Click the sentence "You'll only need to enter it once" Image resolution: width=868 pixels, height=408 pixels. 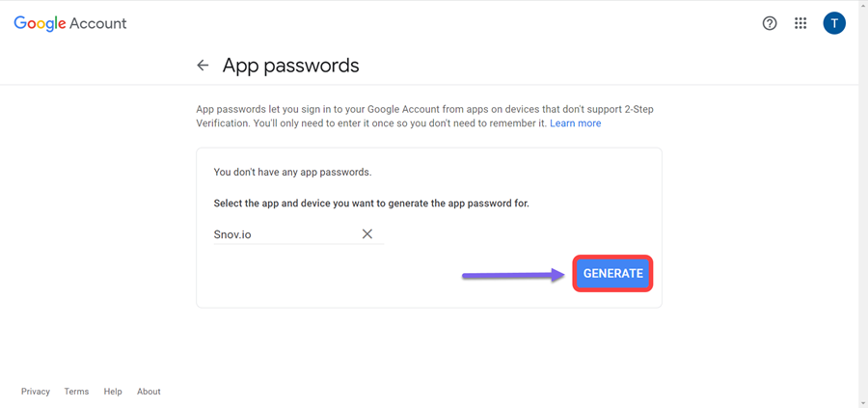click(x=399, y=123)
